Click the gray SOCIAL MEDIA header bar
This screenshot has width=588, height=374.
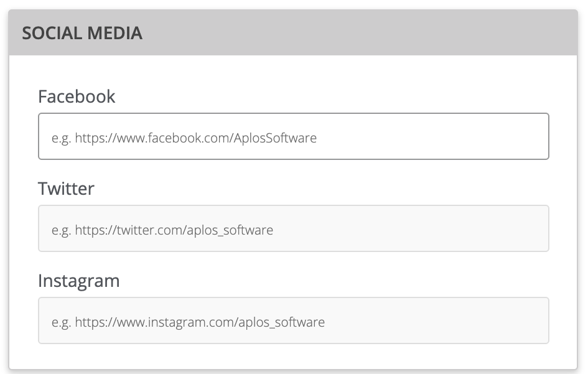(293, 32)
